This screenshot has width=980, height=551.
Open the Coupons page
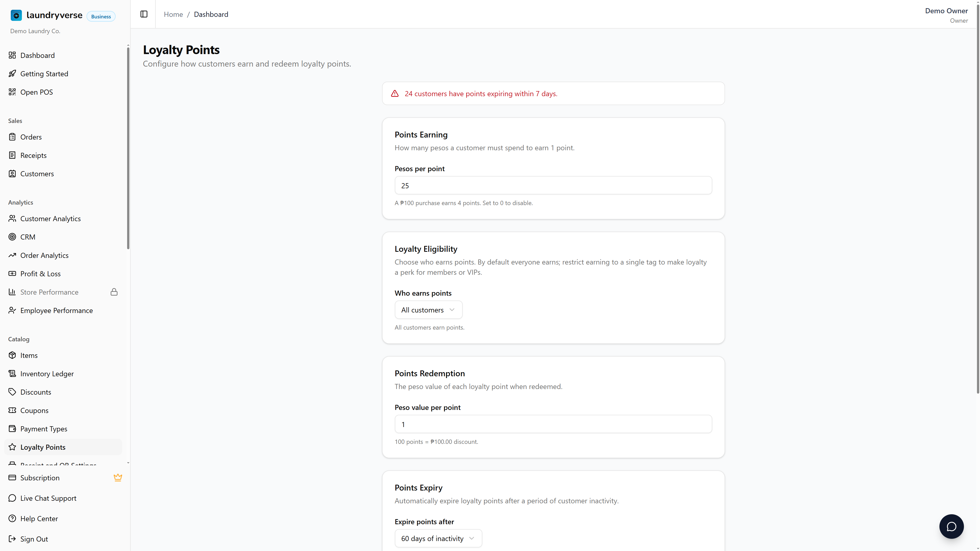pyautogui.click(x=63, y=410)
